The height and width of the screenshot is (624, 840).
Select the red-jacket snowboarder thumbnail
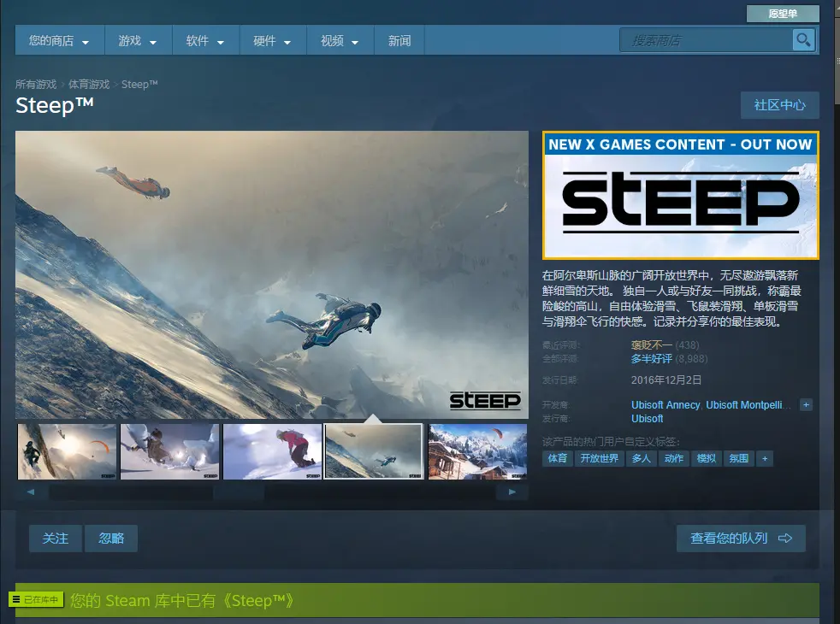(x=272, y=451)
